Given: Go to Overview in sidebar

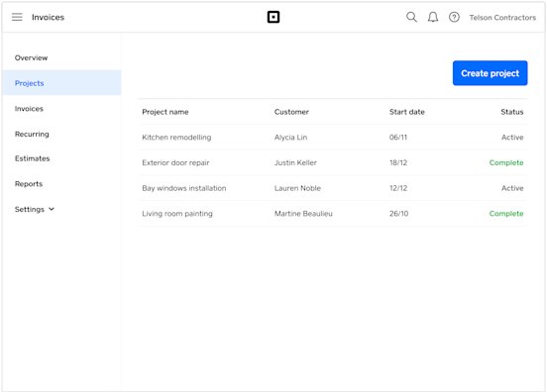Looking at the screenshot, I should tap(31, 57).
